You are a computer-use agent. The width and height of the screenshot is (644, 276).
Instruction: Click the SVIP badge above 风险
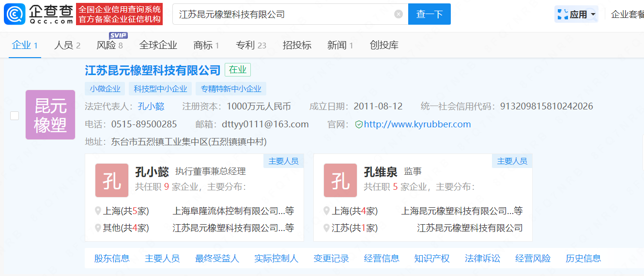[118, 35]
